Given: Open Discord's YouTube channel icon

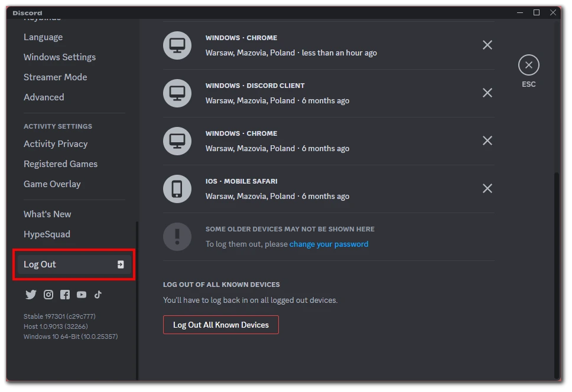Looking at the screenshot, I should pyautogui.click(x=82, y=295).
